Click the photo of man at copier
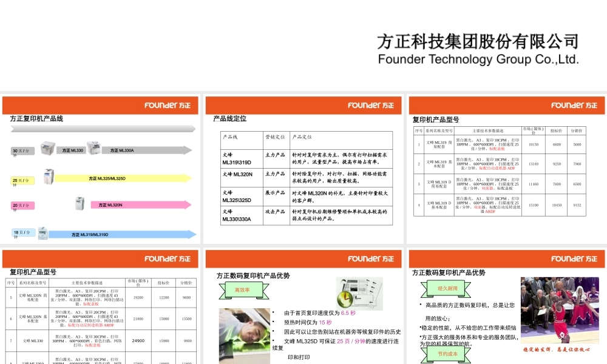This screenshot has height=364, width=607. pyautogui.click(x=244, y=335)
